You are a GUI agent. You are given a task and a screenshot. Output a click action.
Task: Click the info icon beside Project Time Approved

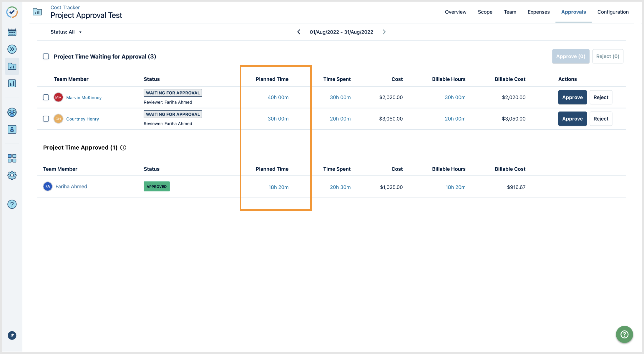point(123,148)
